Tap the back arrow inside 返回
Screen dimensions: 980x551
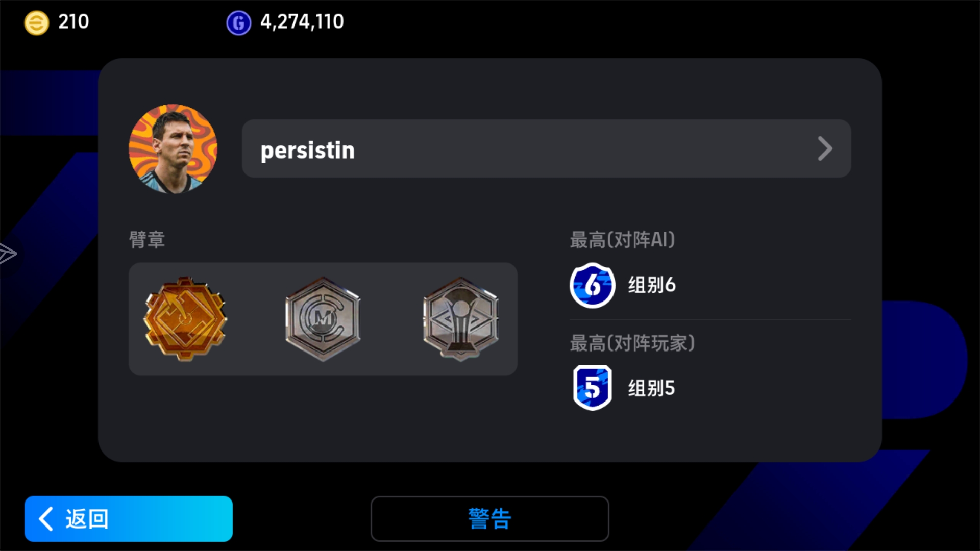click(x=46, y=519)
